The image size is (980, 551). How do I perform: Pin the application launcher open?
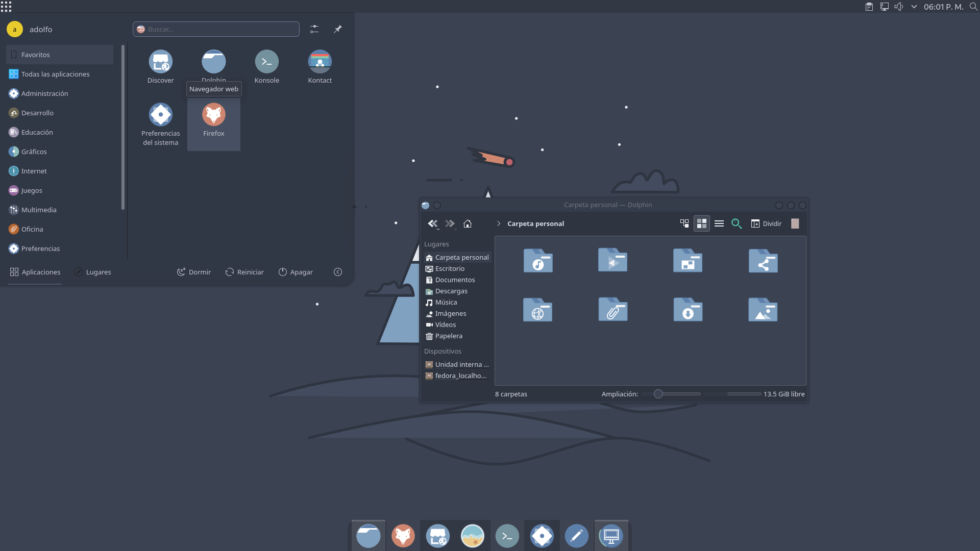pos(337,29)
